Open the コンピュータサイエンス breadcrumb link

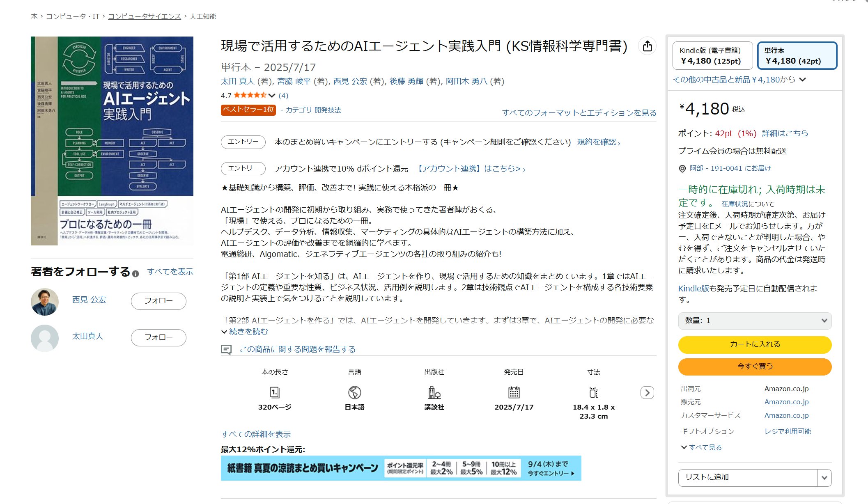(x=144, y=16)
